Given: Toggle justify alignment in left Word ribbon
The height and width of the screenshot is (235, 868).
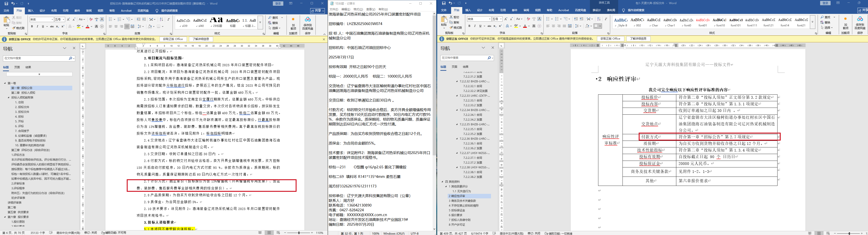Looking at the screenshot, I should coord(127,26).
